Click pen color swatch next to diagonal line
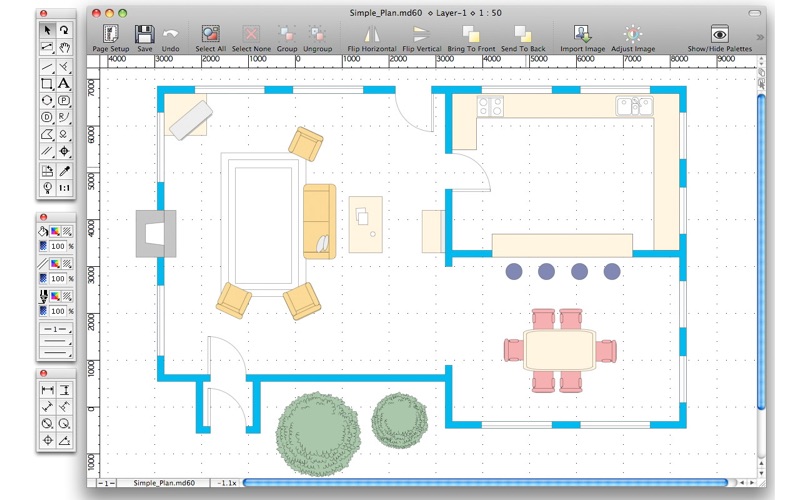This screenshot has width=800, height=500. [55, 264]
